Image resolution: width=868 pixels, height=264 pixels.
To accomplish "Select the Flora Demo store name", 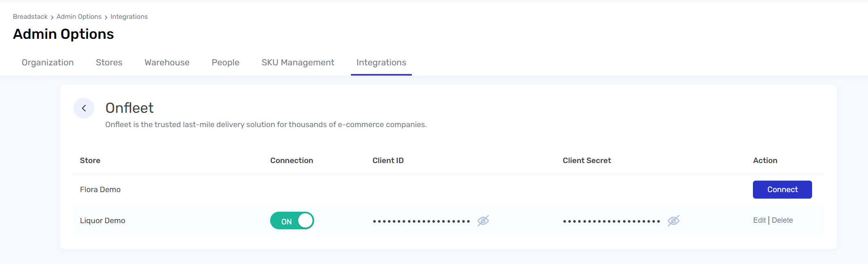I will pos(100,190).
